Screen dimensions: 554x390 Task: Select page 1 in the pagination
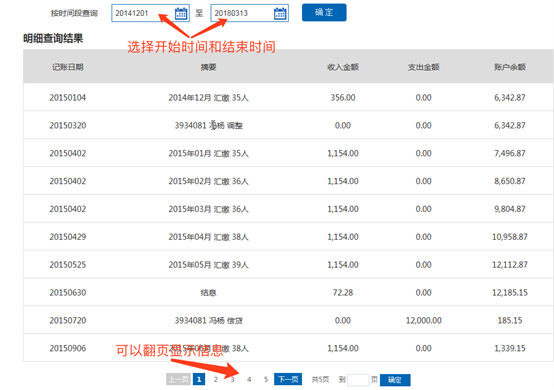tap(199, 379)
